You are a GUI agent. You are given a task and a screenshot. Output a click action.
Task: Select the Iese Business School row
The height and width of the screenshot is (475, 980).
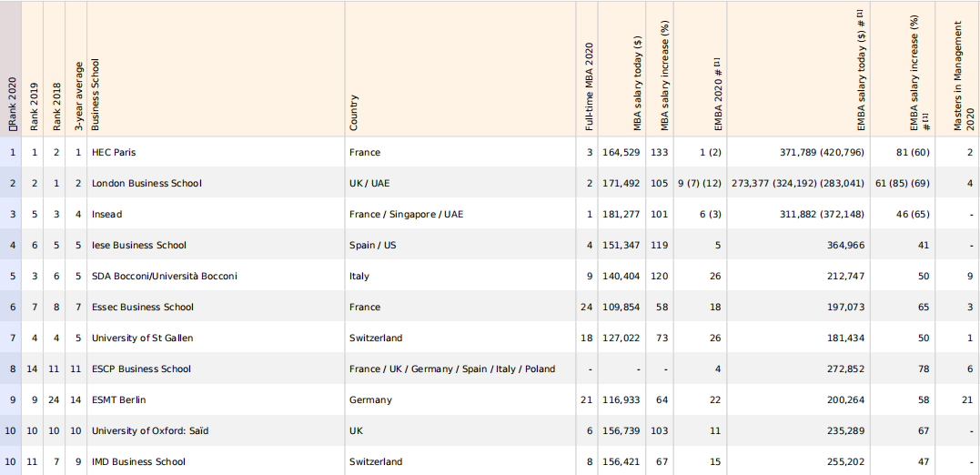[x=139, y=245]
